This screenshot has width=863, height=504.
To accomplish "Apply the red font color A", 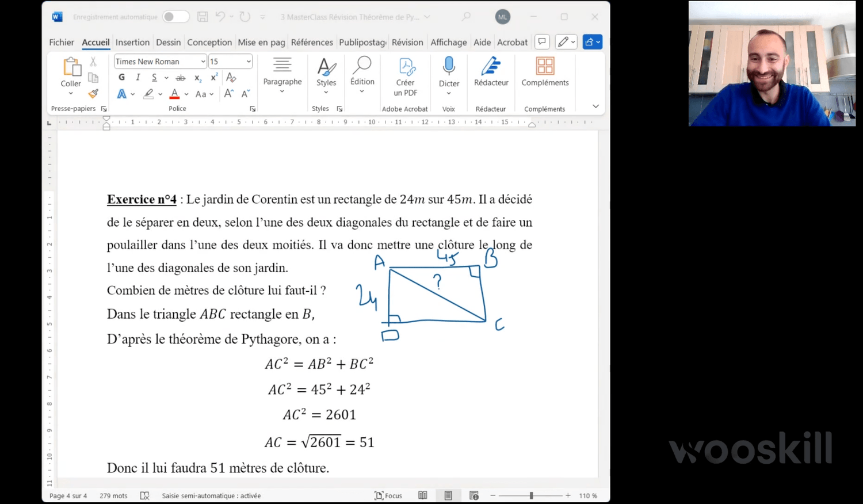I will (175, 94).
